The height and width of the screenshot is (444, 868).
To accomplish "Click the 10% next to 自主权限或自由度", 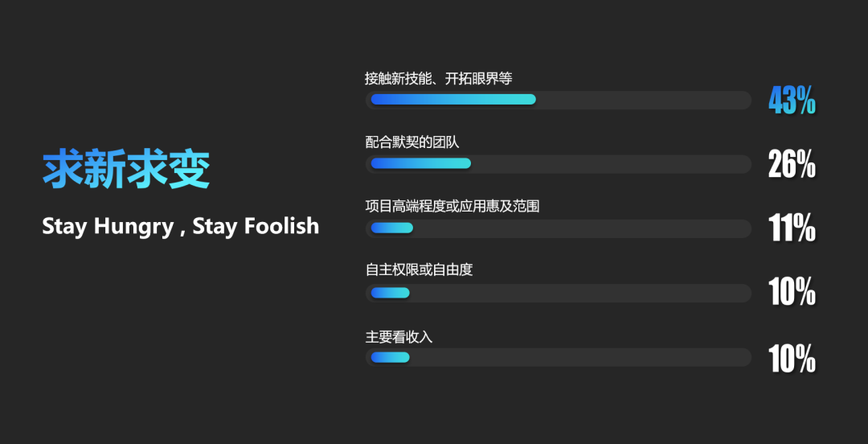I will coord(792,292).
